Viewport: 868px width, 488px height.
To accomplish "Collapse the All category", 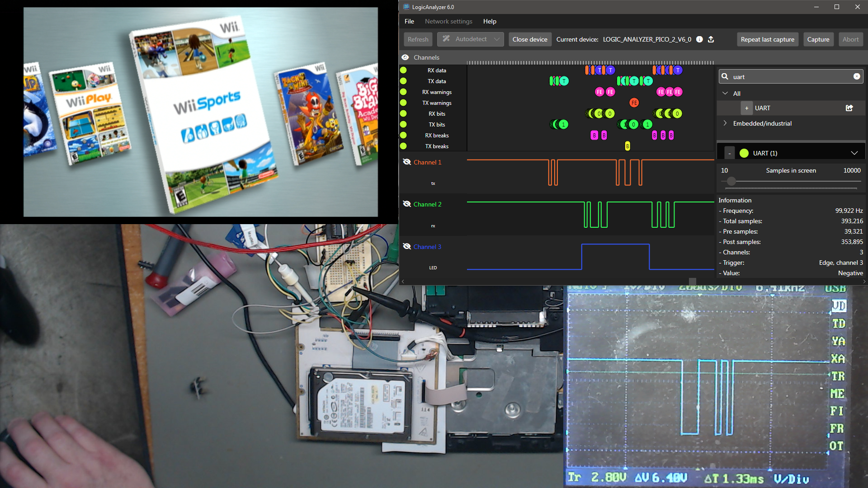I will 725,93.
